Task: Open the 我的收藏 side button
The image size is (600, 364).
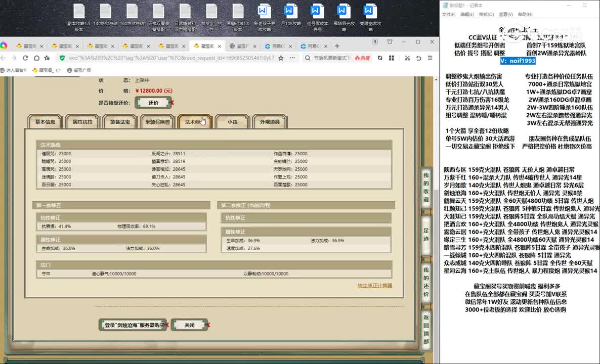Action: pyautogui.click(x=426, y=188)
